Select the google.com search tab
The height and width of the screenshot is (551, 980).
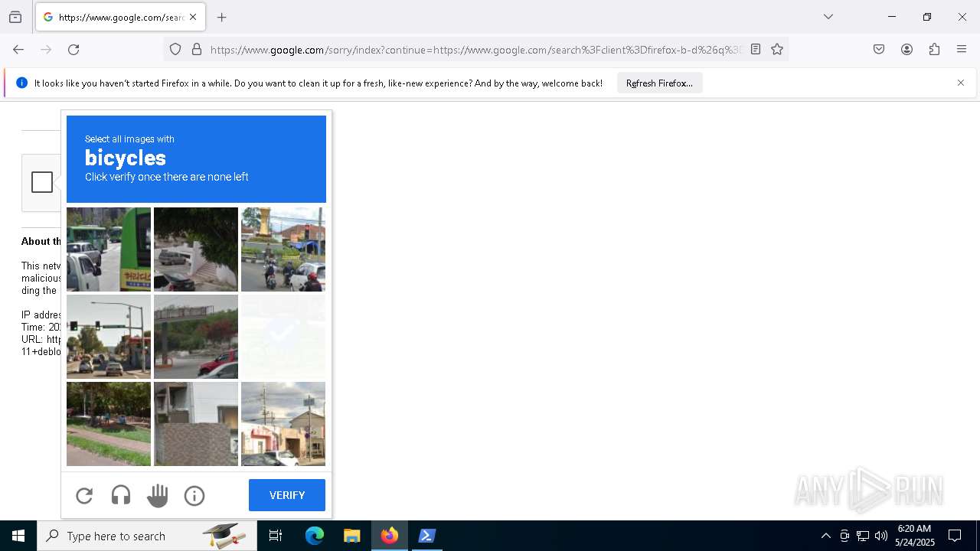120,17
